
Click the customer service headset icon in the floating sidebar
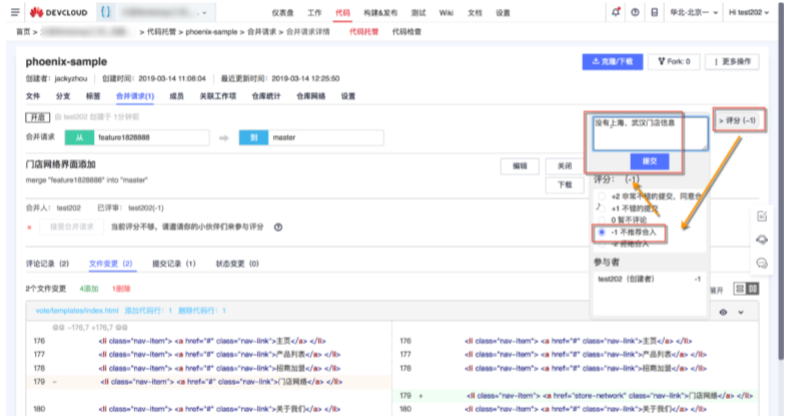tap(762, 240)
